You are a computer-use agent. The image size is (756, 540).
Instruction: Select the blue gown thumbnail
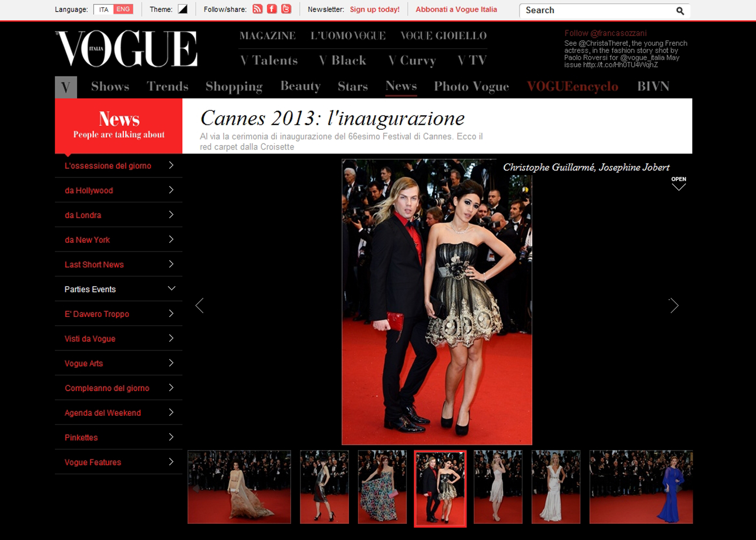641,487
